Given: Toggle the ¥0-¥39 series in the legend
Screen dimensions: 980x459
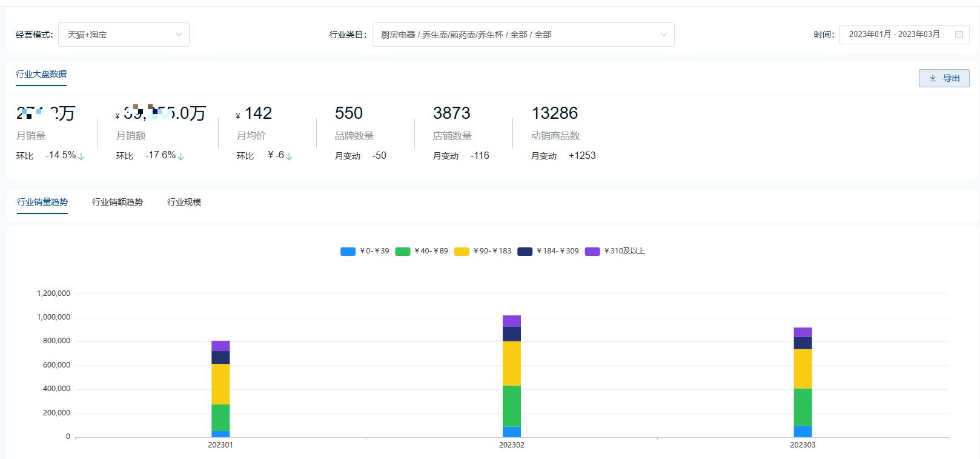Looking at the screenshot, I should (365, 251).
